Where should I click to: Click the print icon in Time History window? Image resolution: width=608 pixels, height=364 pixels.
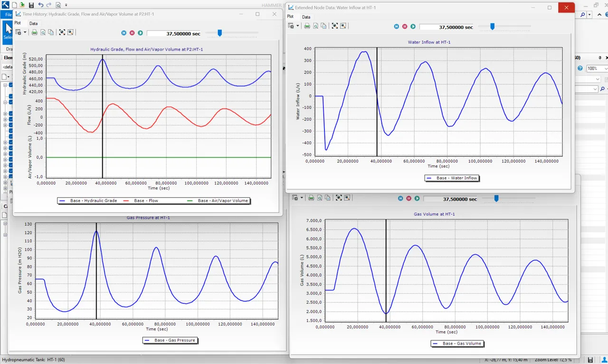(34, 33)
